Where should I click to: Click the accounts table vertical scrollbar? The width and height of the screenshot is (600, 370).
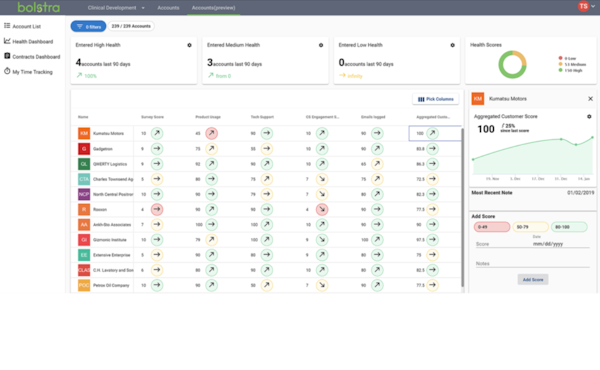462,207
